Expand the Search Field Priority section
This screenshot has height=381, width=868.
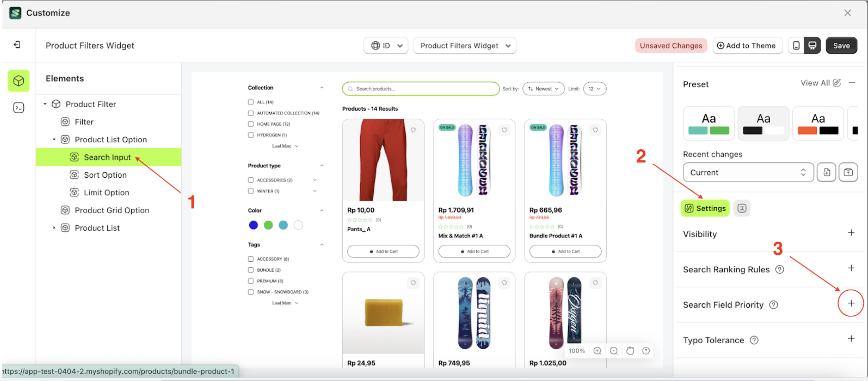click(851, 304)
